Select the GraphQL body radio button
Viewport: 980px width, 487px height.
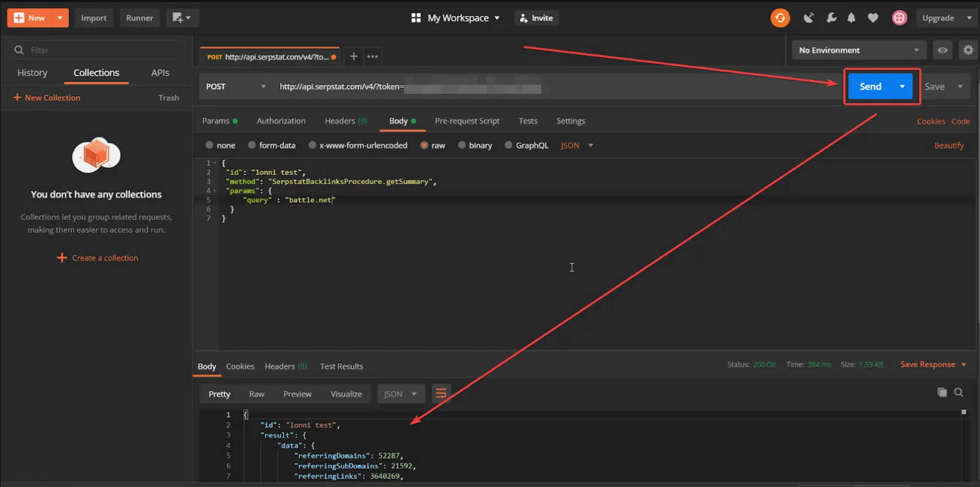click(508, 145)
